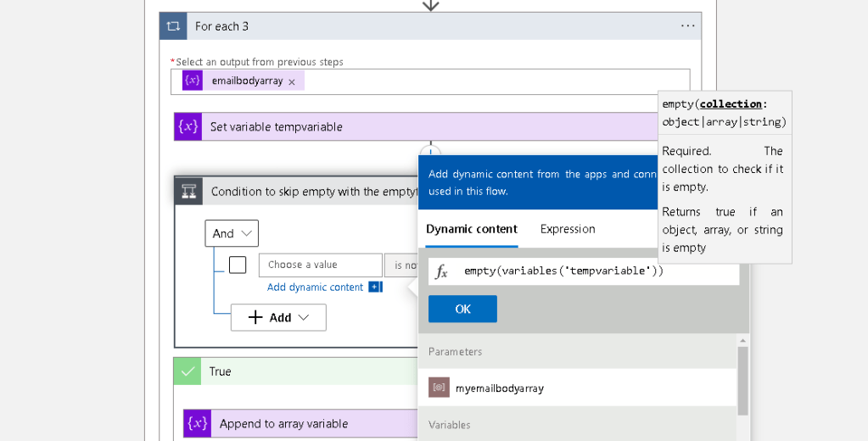Expand the And operator dropdown
The height and width of the screenshot is (441, 868).
pos(232,233)
